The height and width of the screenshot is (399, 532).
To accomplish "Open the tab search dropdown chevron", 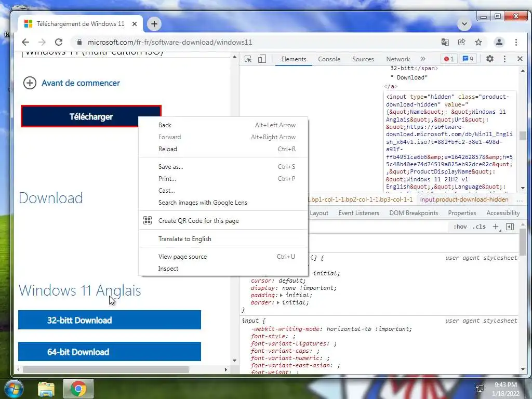I will (x=464, y=24).
